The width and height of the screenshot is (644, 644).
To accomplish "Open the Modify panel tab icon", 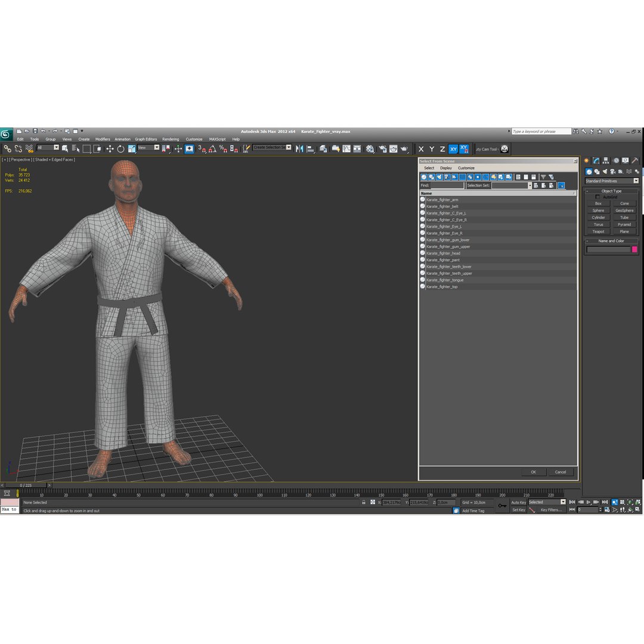I will [x=596, y=160].
